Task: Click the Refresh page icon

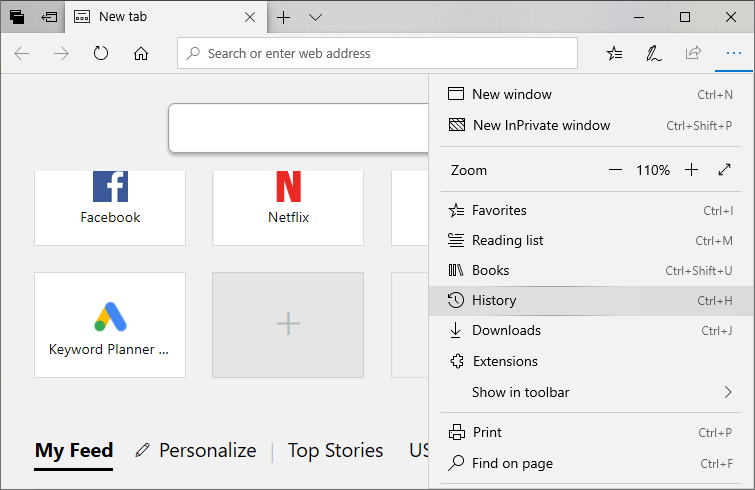Action: pos(100,53)
